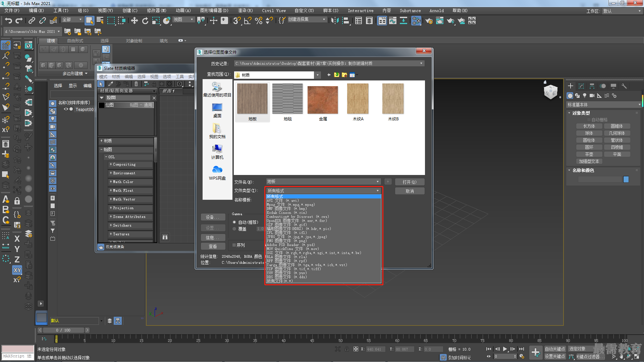644x362 pixels.
Task: Open the 查找范围 folder dropdown
Action: tap(318, 75)
